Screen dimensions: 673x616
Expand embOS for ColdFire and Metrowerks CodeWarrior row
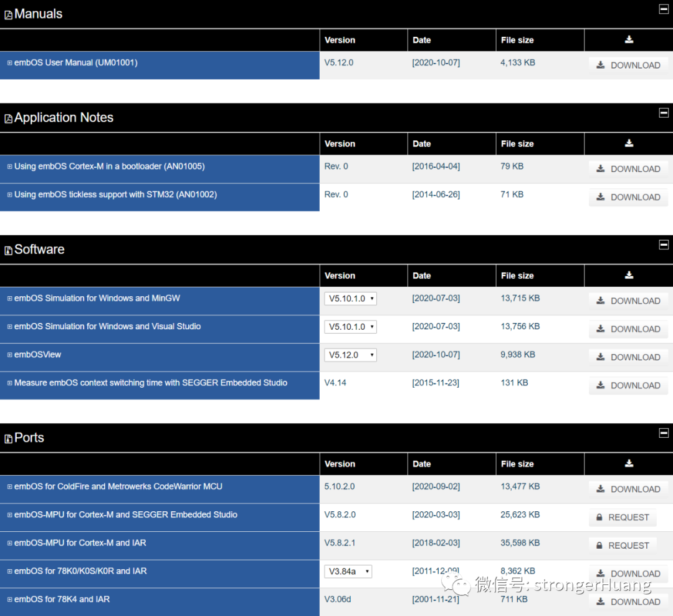point(9,487)
